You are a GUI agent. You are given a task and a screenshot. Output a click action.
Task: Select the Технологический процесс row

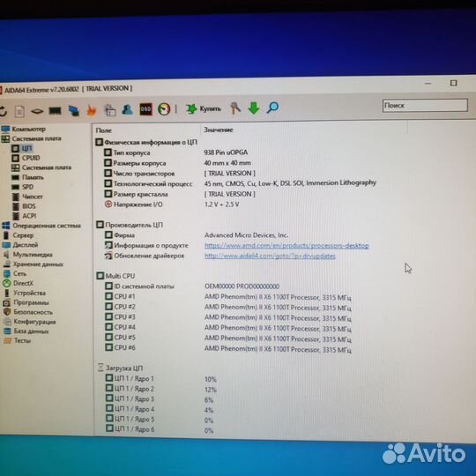pos(240,183)
